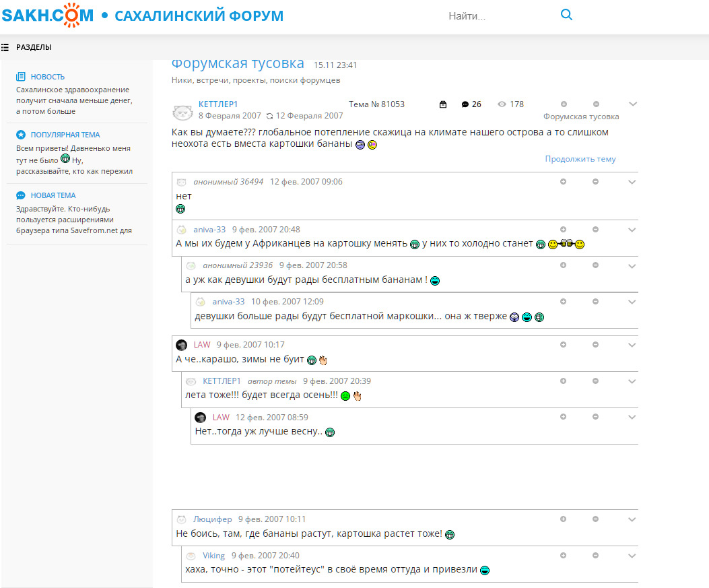Downvote aniva-33 comment about Африканцев
The image size is (709, 588).
coord(595,229)
